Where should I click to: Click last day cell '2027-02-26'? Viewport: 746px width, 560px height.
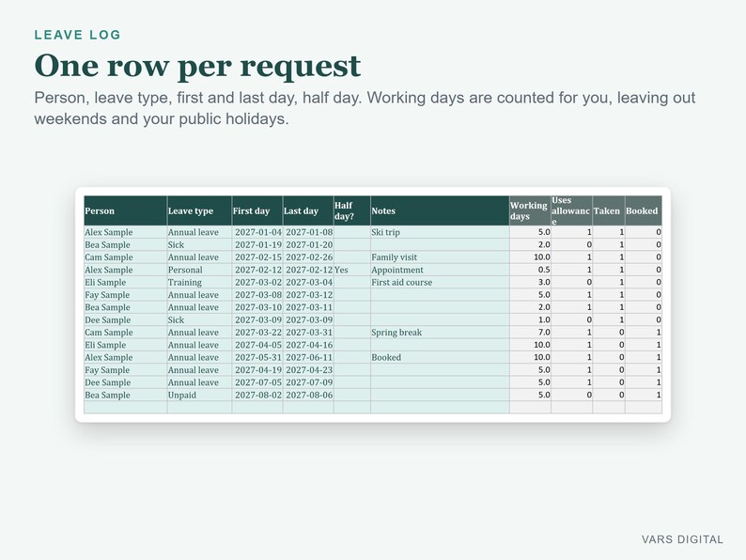(308, 257)
